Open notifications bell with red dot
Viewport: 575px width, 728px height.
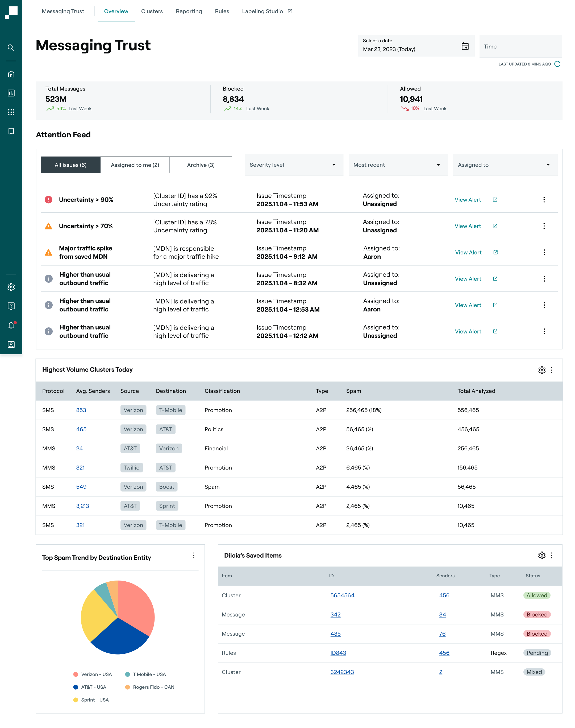point(11,326)
